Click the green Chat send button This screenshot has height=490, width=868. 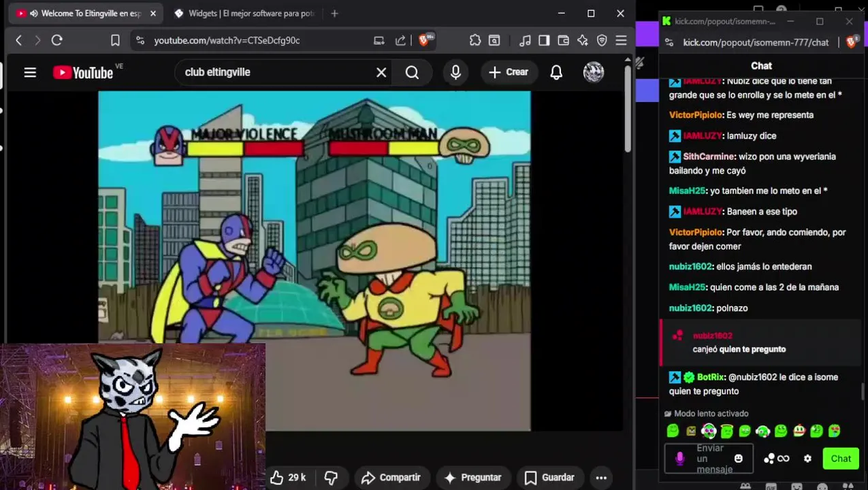tap(841, 459)
